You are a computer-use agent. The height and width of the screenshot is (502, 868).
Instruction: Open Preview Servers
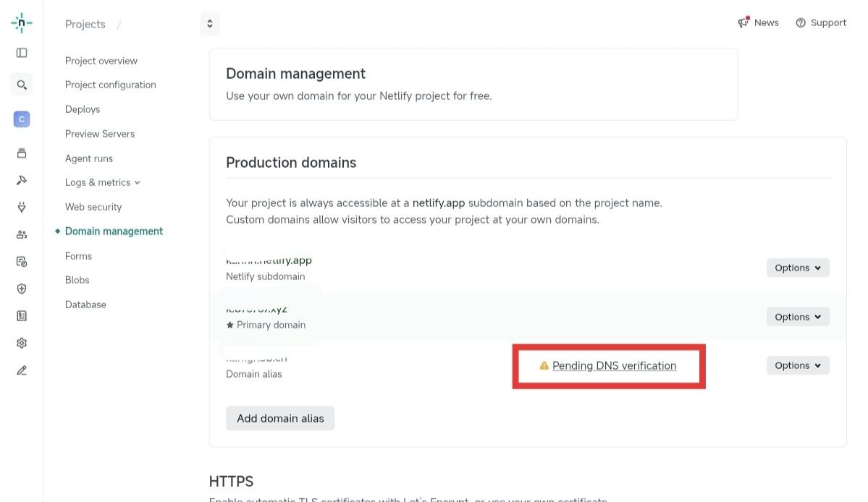(x=100, y=134)
